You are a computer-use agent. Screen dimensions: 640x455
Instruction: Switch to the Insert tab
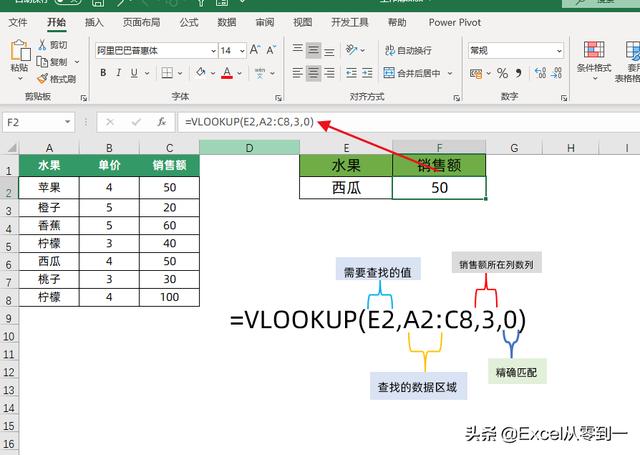(x=94, y=22)
